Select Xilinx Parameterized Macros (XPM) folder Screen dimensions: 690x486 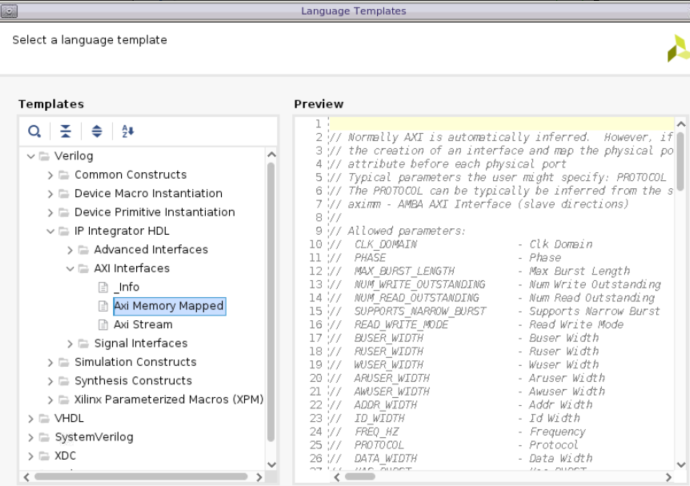point(169,400)
